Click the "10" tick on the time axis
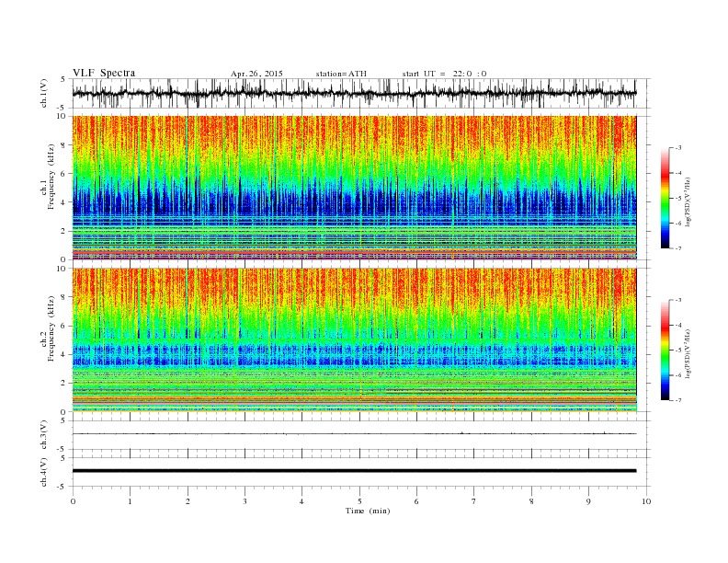The width and height of the screenshot is (728, 563). point(646,501)
